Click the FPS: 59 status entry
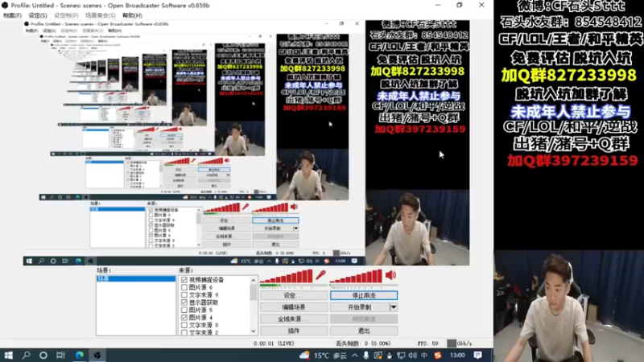Viewport: 644px width, 362px height. pos(427,343)
